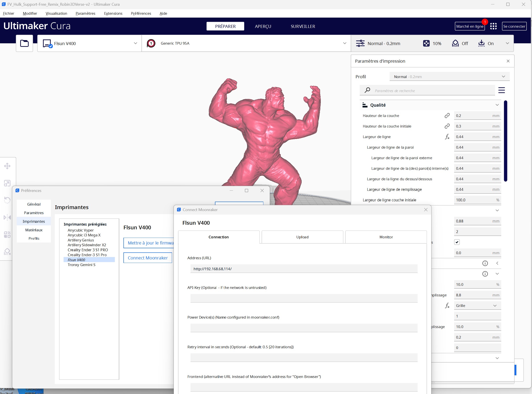532x394 pixels.
Task: Open Upload tab in Connect Moonraker
Action: 302,237
